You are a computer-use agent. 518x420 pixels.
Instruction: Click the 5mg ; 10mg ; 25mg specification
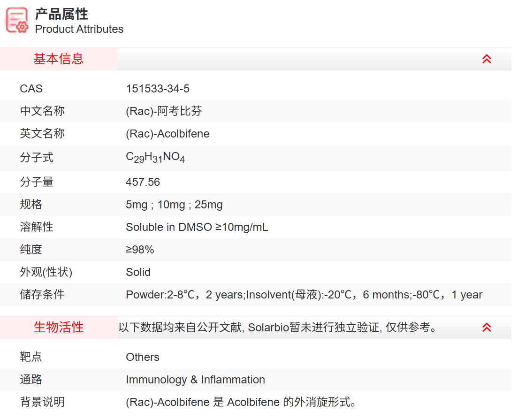tap(174, 205)
